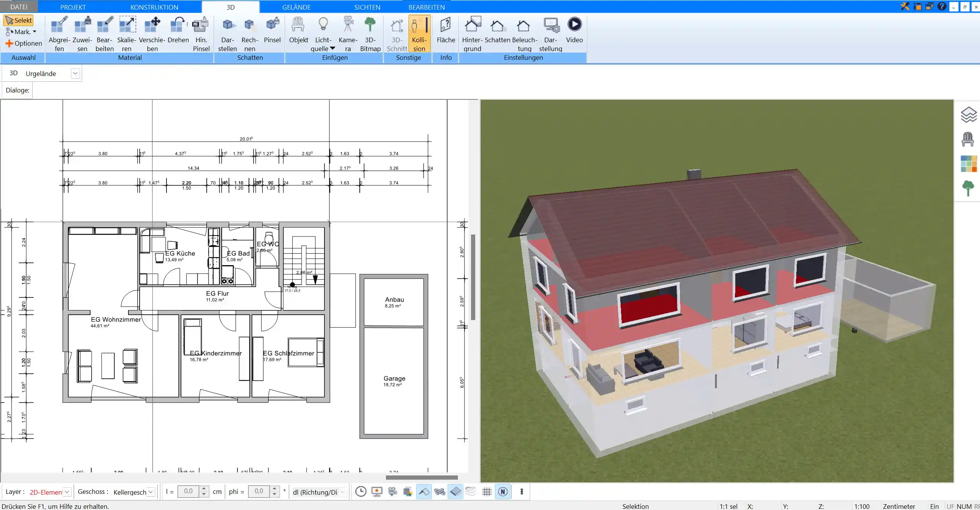Expand bottom toolbar overflow options

pyautogui.click(x=522, y=492)
